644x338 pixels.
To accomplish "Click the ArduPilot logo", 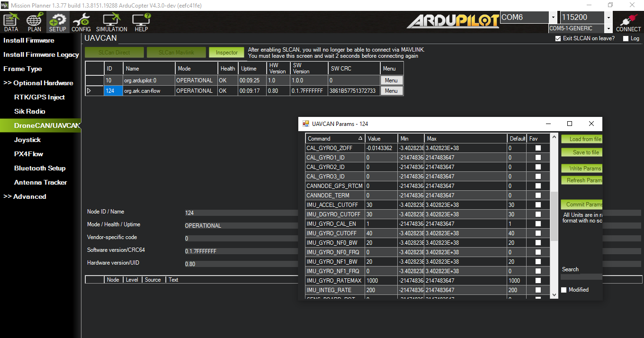I will (453, 21).
